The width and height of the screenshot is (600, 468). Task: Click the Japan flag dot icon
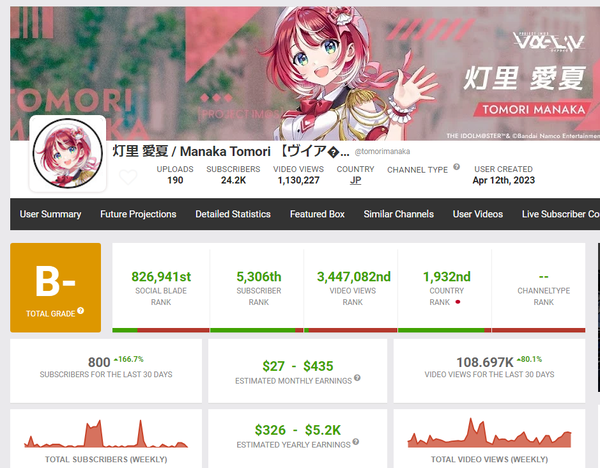point(458,302)
